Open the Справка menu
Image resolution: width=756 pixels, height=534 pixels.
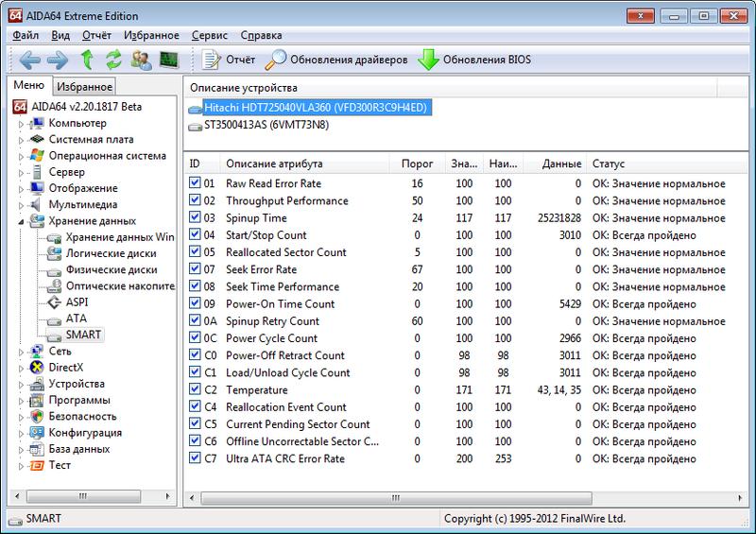coord(261,35)
